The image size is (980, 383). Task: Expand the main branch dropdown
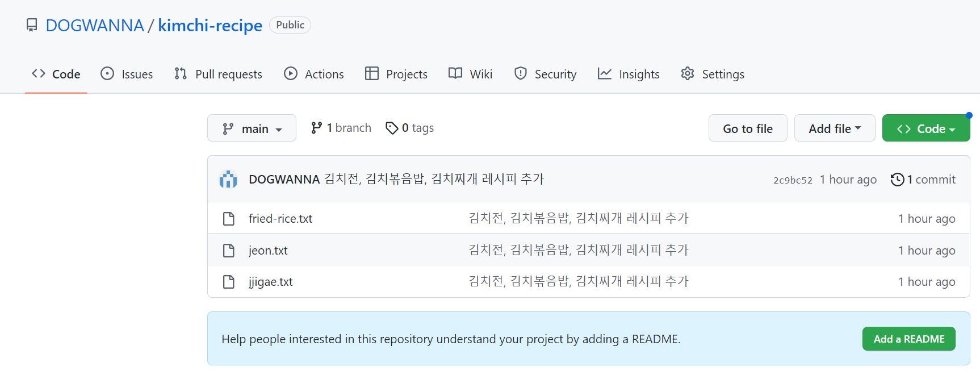(x=252, y=128)
